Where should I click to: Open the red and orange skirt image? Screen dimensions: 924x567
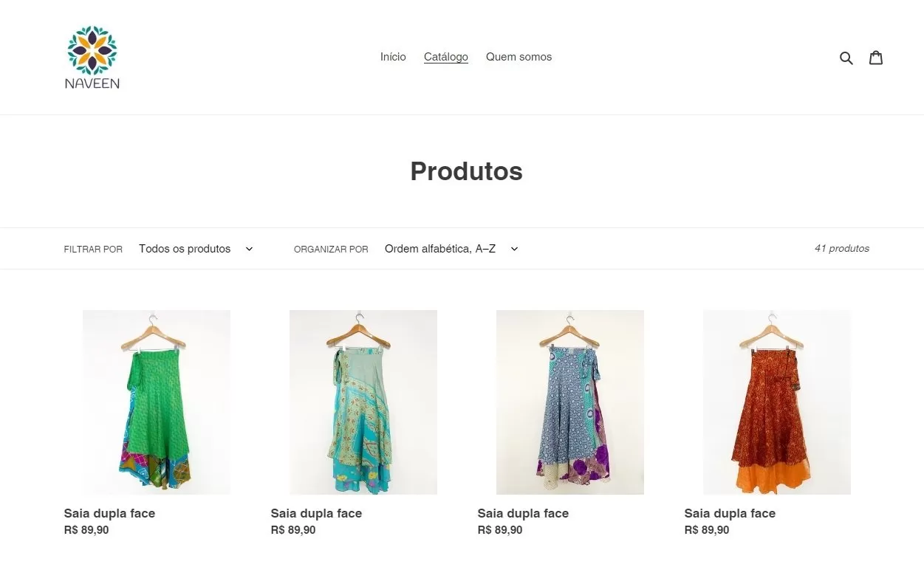[777, 402]
